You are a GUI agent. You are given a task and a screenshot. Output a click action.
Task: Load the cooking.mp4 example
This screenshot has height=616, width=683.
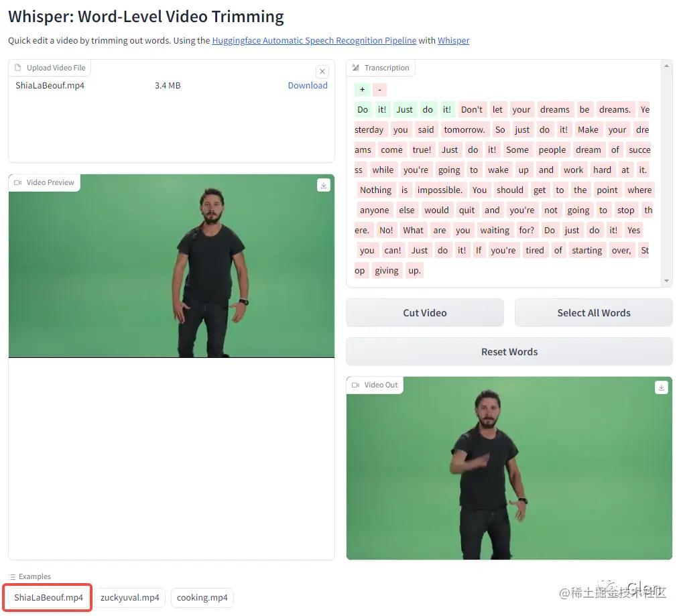click(202, 598)
